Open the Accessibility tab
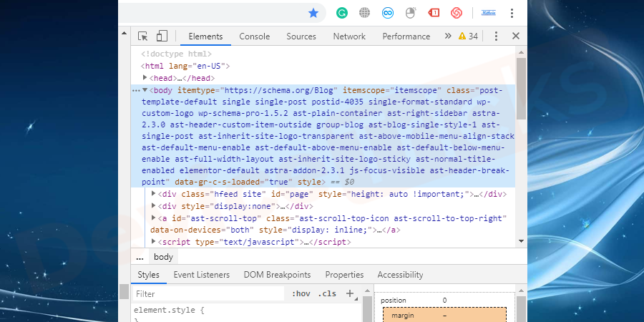Screen dimensions: 644x322 pos(400,275)
